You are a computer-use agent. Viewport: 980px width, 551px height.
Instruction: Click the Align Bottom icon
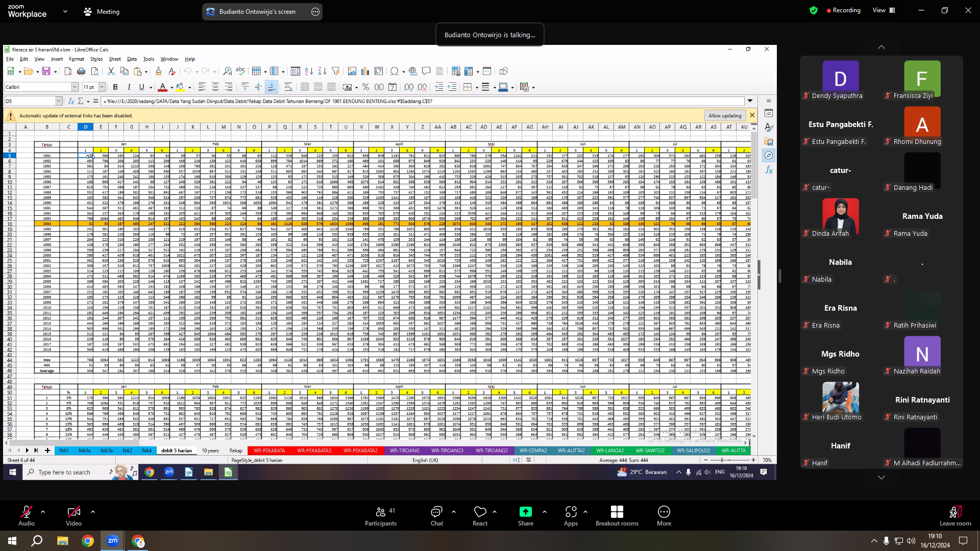click(272, 87)
